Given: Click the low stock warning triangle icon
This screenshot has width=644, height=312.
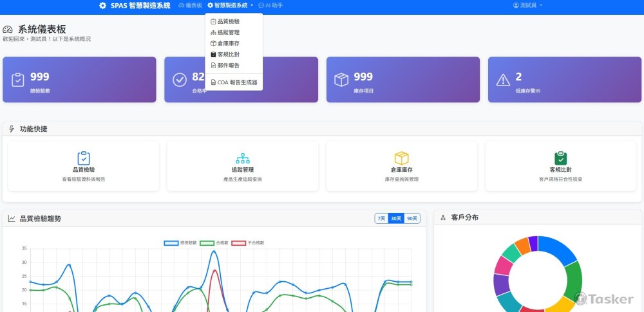Looking at the screenshot, I should pos(503,80).
